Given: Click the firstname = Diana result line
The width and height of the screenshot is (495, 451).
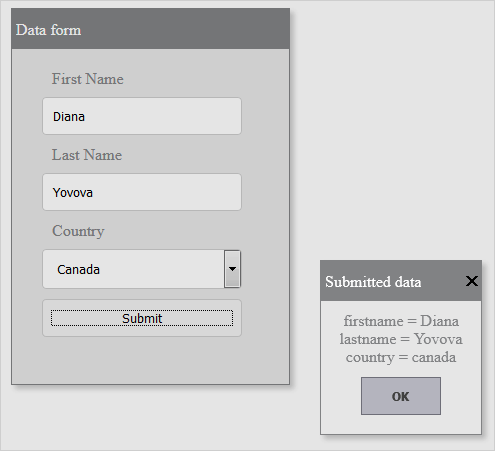Looking at the screenshot, I should point(401,321).
